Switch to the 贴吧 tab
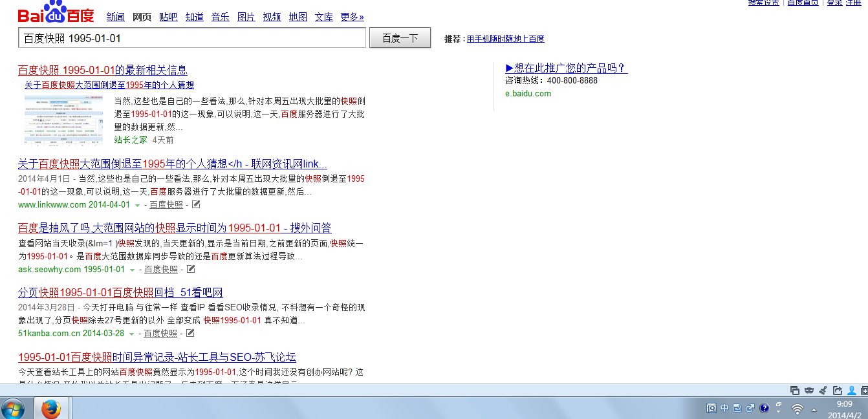Screen dimensions: 868x419 (168, 17)
